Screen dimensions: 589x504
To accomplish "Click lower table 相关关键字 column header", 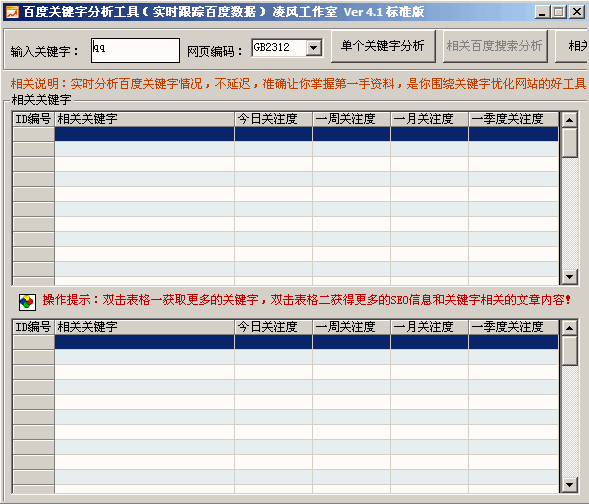I will pyautogui.click(x=145, y=327).
